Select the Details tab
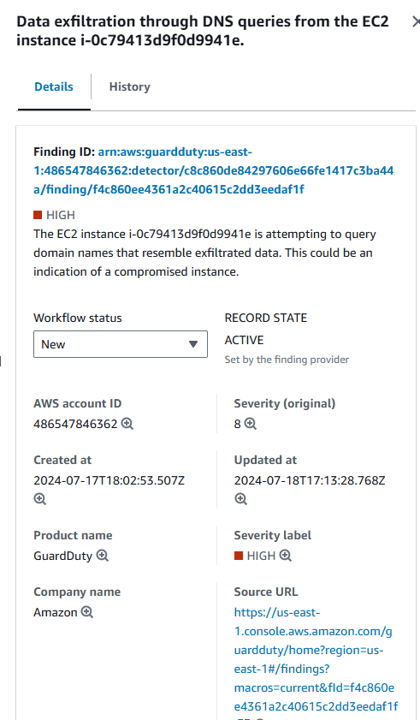 (x=54, y=87)
